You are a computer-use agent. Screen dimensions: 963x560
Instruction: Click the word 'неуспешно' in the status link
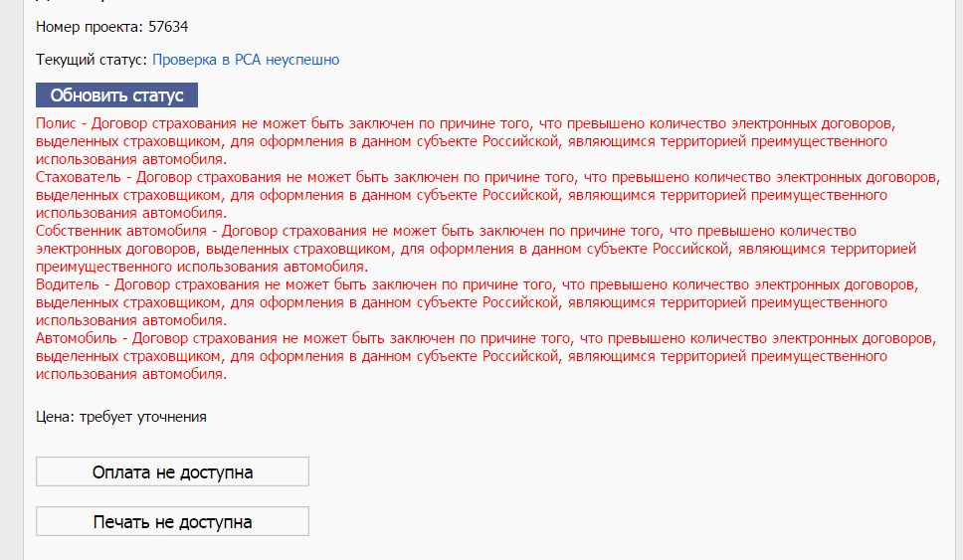point(302,60)
